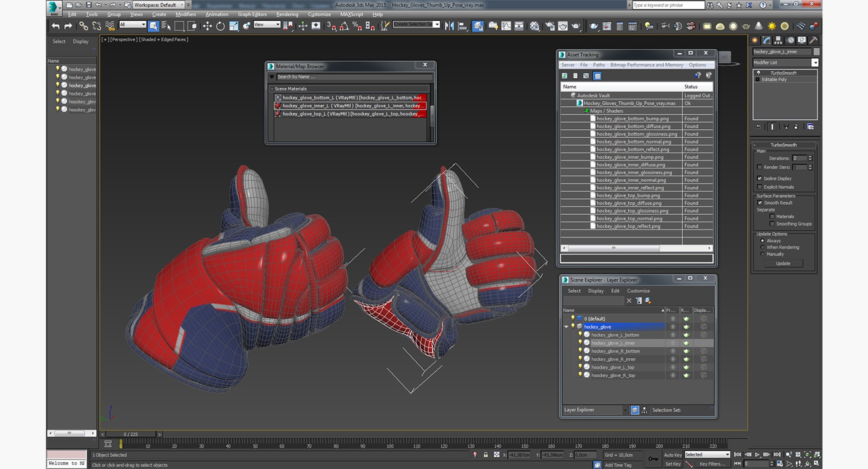Screen dimensions: 868x469
Task: Click the time slider showing 0 / 225
Action: point(131,434)
